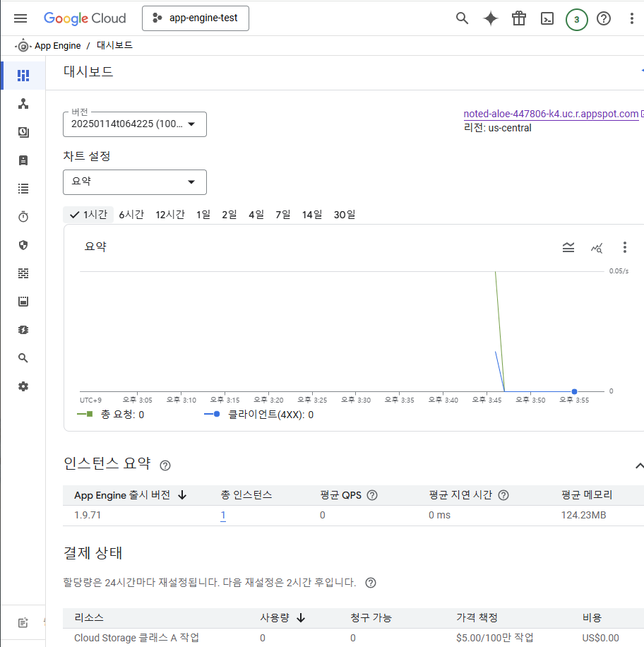Open release notes icon at sidebar bottom
Screen dimensions: 644x647
[x=23, y=622]
